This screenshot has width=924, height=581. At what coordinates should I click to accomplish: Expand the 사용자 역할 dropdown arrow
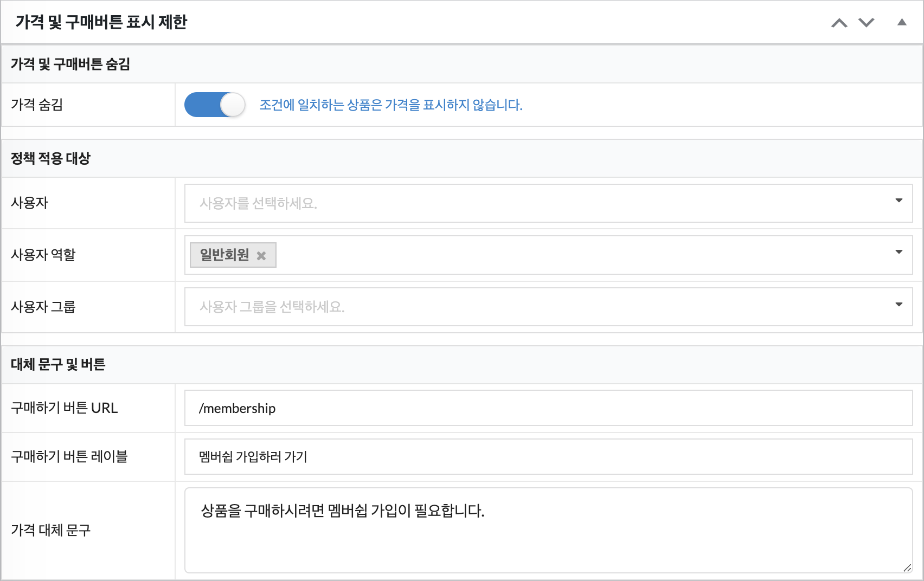pyautogui.click(x=899, y=252)
